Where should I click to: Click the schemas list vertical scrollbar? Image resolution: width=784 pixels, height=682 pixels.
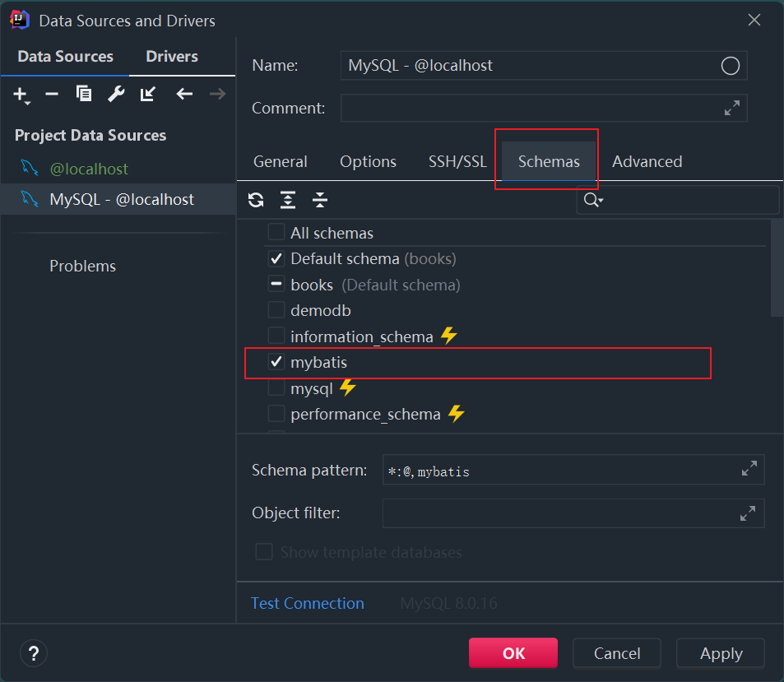776,268
